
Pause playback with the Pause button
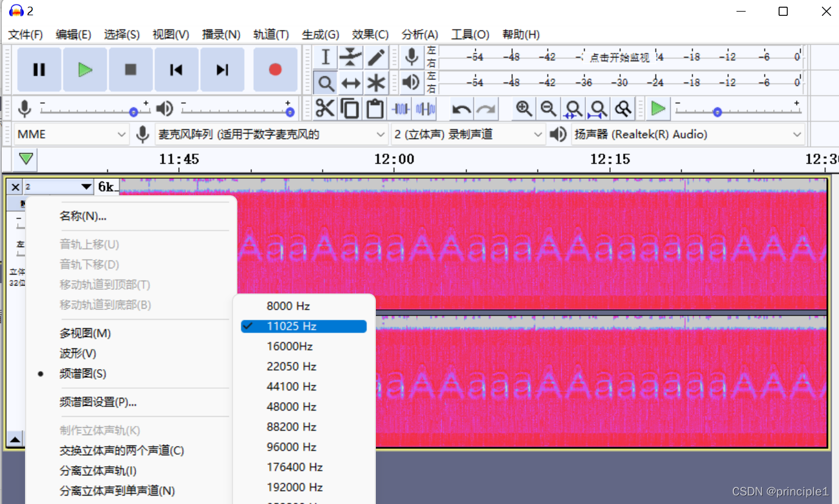pyautogui.click(x=39, y=70)
